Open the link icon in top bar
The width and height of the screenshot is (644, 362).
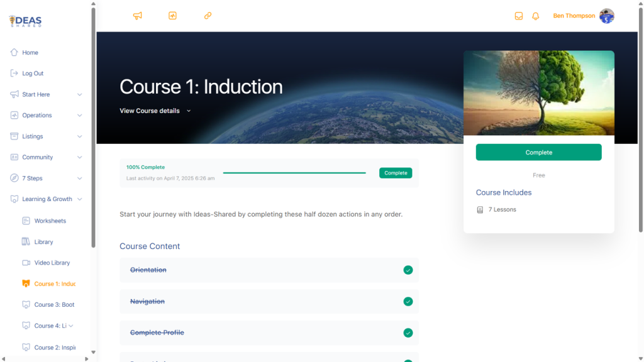(208, 16)
